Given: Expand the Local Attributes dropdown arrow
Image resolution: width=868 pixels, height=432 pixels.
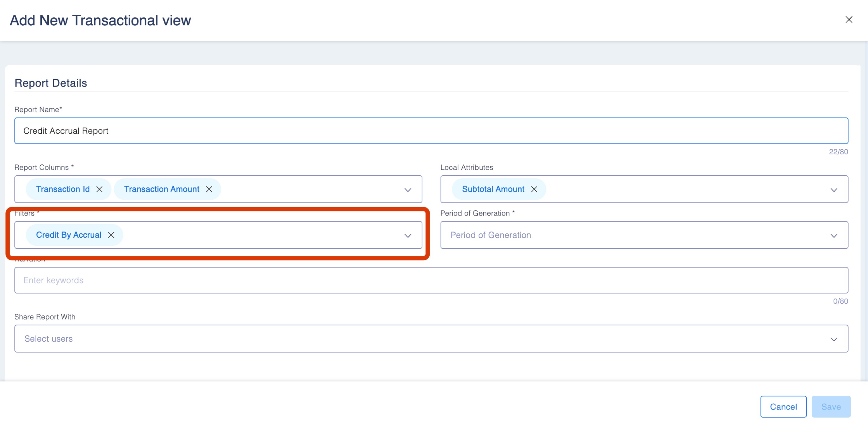Looking at the screenshot, I should (x=833, y=190).
